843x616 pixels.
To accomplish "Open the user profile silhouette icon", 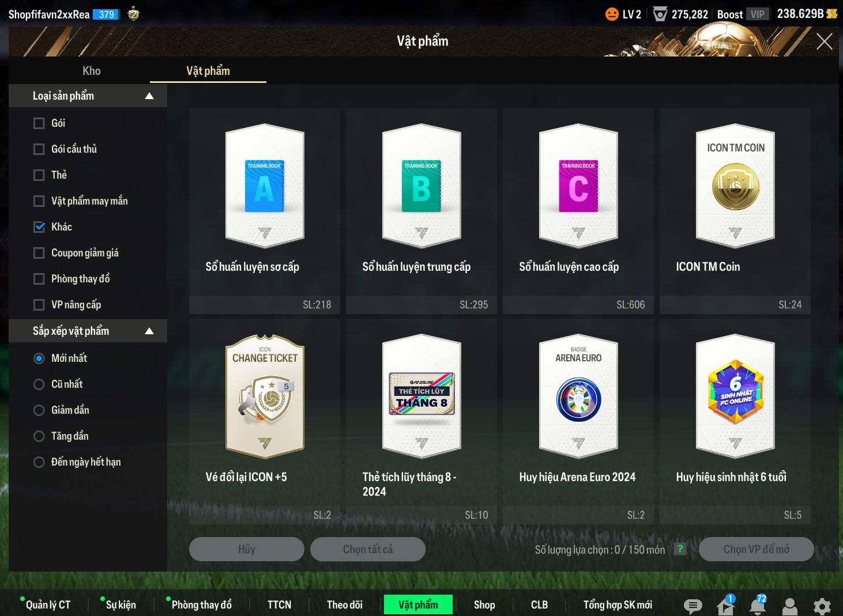I will (790, 606).
